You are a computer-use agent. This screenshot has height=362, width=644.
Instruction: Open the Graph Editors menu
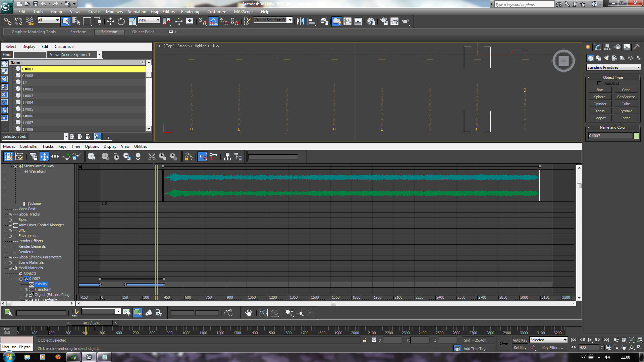163,12
